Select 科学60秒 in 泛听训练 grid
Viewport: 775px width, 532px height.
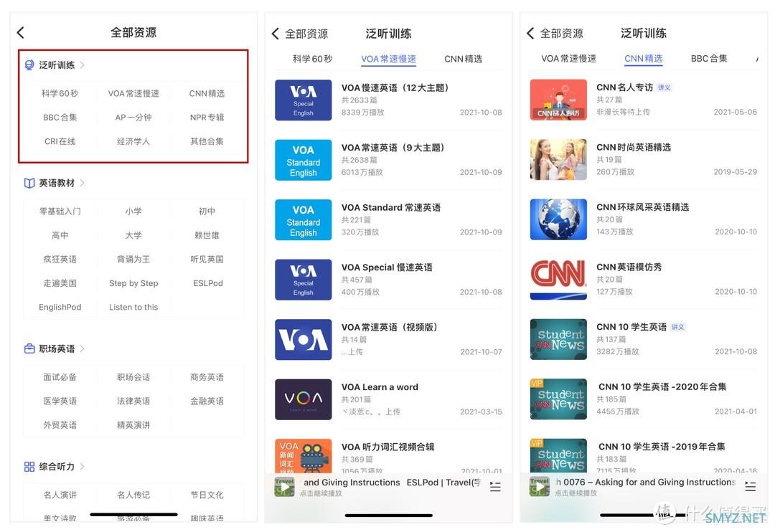[x=60, y=93]
